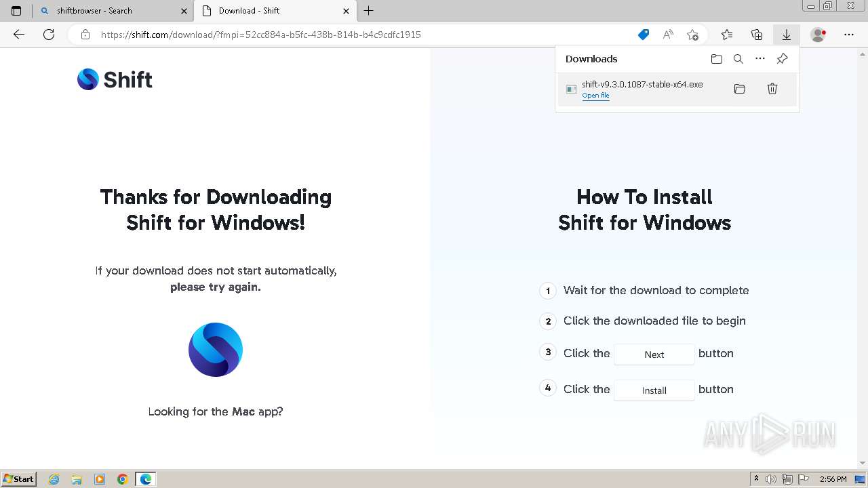Open the tab actions menu icon
This screenshot has width=868, height=488.
point(16,11)
